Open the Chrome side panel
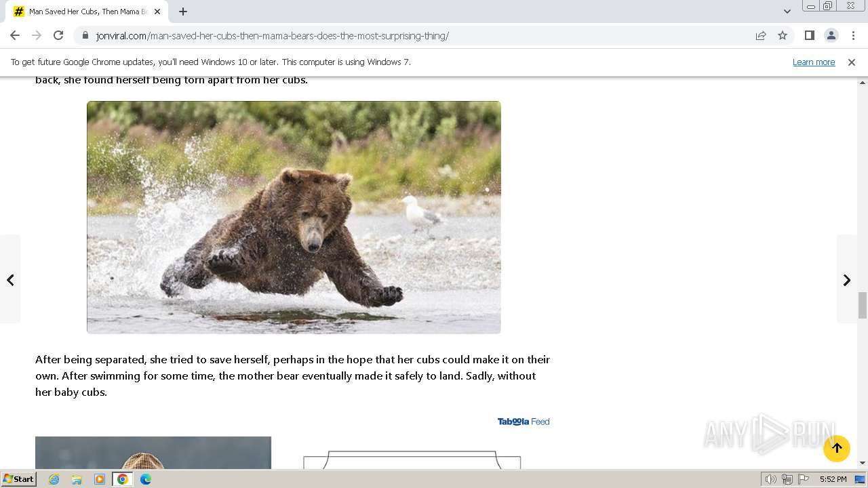 click(x=809, y=35)
